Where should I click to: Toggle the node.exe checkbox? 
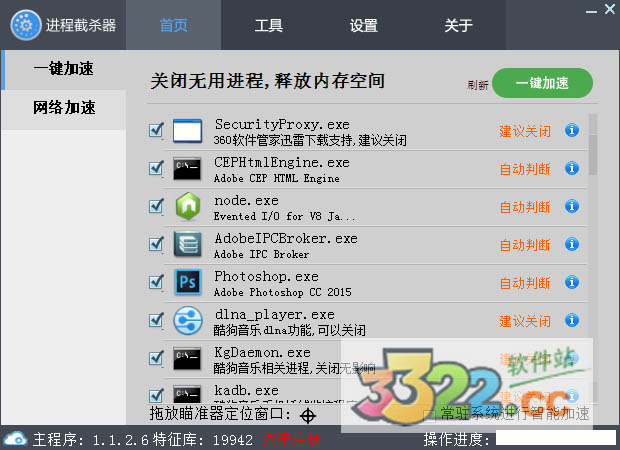coord(156,206)
